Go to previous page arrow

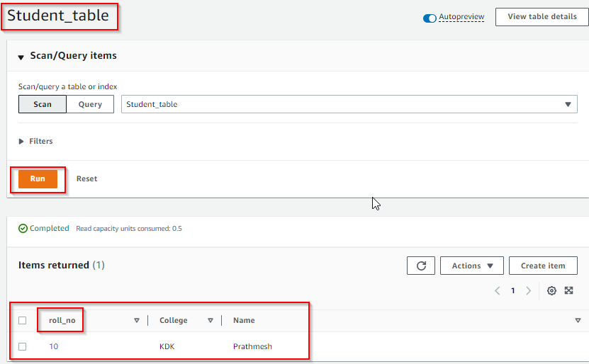point(497,290)
